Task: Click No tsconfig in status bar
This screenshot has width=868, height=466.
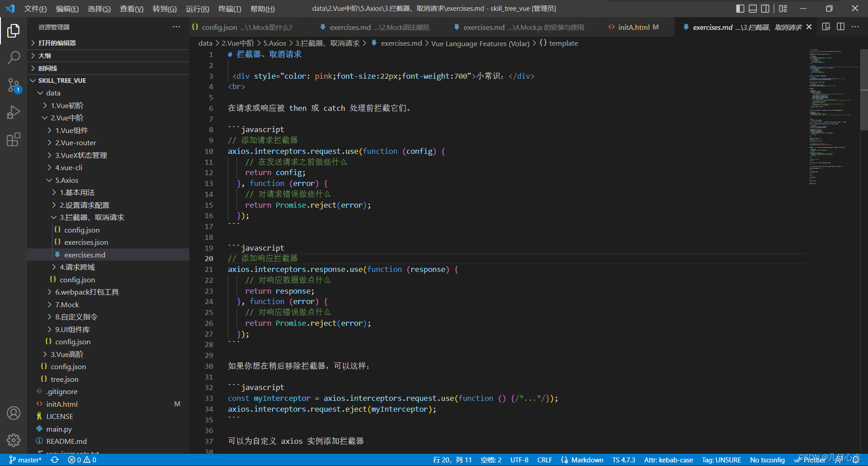Action: [767, 460]
